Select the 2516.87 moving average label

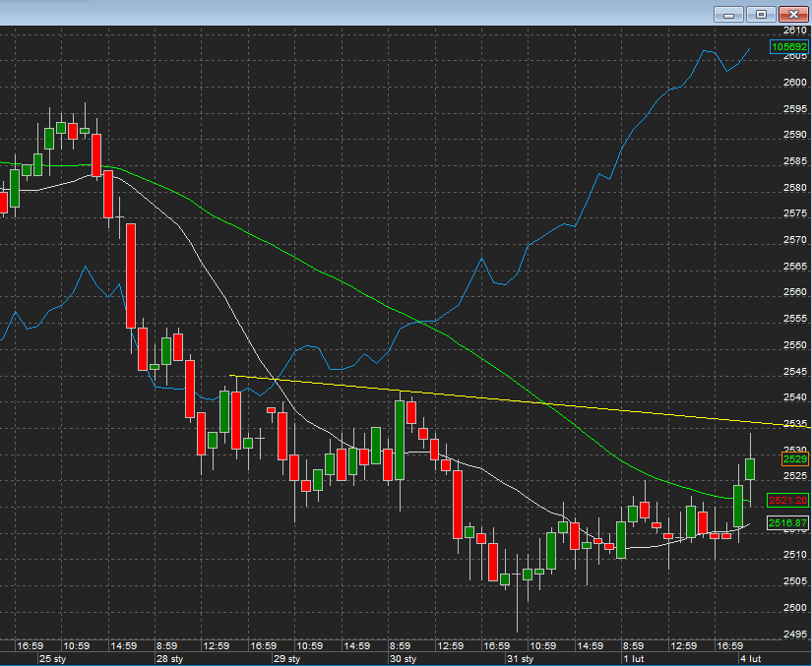coord(787,523)
